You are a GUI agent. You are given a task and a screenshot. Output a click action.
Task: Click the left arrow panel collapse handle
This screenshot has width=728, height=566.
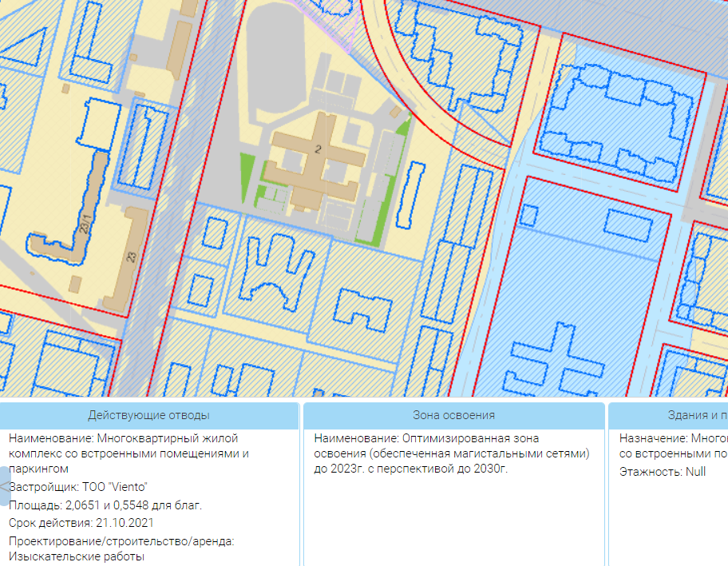(x=5, y=486)
